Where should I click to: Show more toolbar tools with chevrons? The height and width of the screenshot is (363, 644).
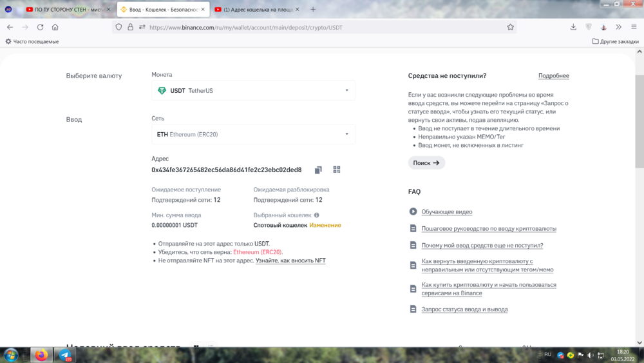point(618,27)
